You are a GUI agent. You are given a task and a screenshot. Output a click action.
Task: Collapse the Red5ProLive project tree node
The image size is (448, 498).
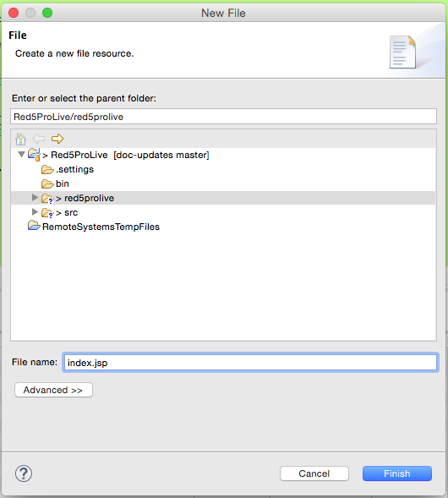coord(21,155)
